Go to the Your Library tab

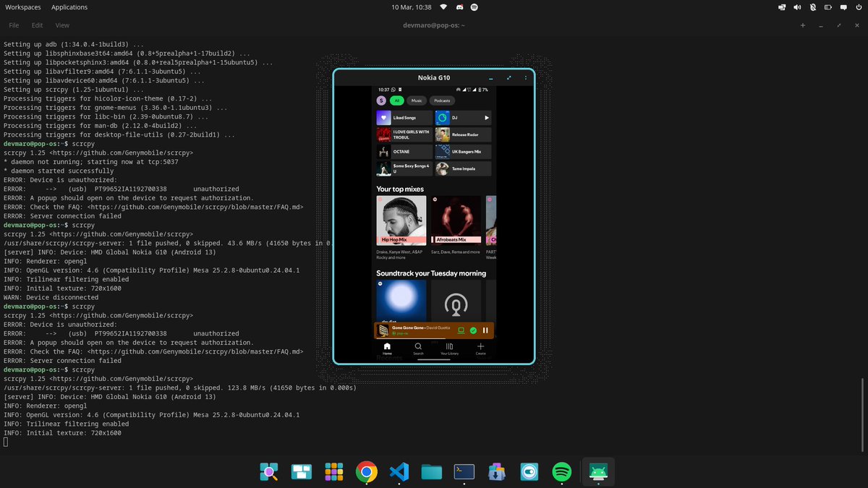[449, 349]
